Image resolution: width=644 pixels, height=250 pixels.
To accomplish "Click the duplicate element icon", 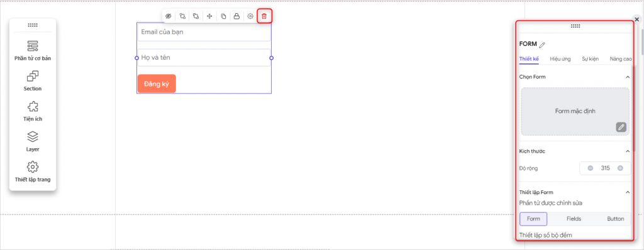I will coord(223,16).
